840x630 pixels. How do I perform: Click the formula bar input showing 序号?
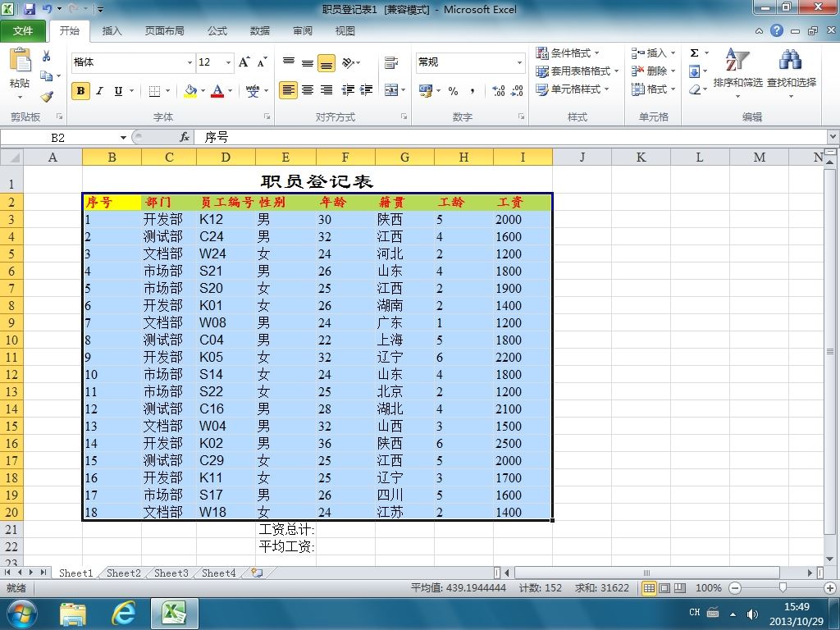click(x=511, y=138)
